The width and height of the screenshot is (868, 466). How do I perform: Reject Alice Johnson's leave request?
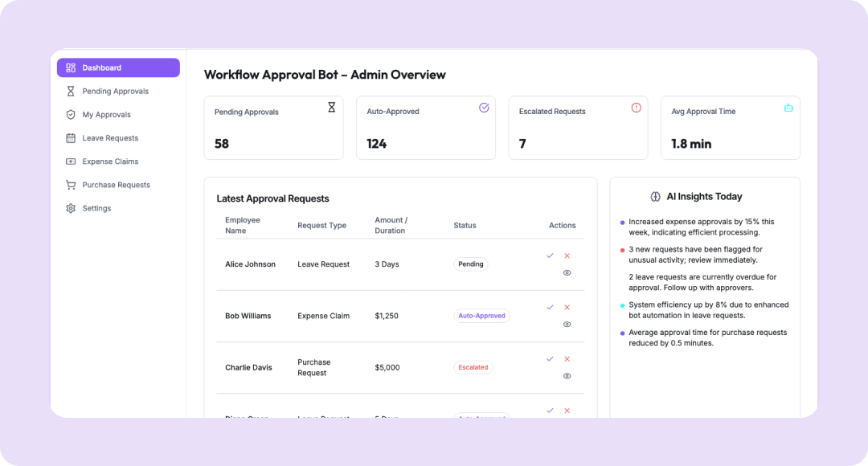[567, 255]
